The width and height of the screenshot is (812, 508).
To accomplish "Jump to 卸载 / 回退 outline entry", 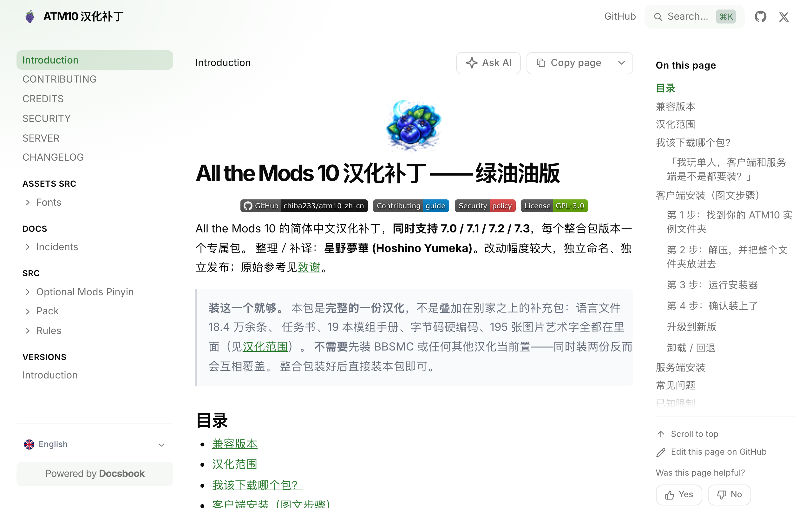I will point(691,348).
